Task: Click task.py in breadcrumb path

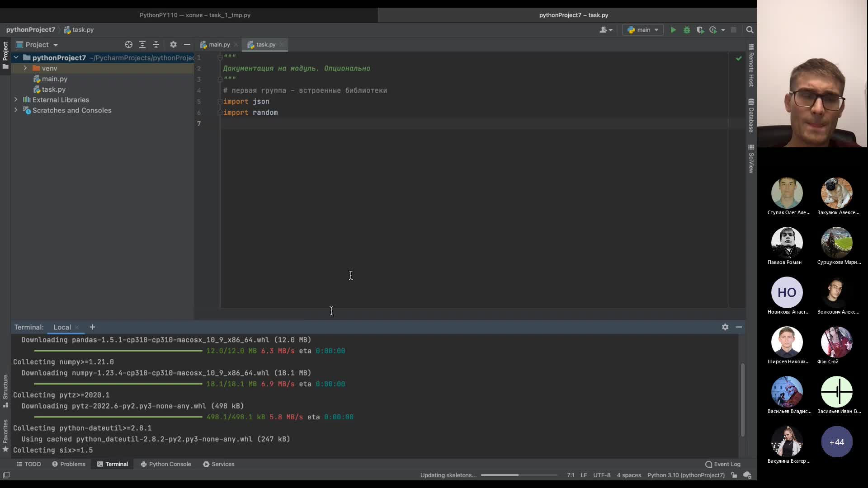Action: [79, 30]
